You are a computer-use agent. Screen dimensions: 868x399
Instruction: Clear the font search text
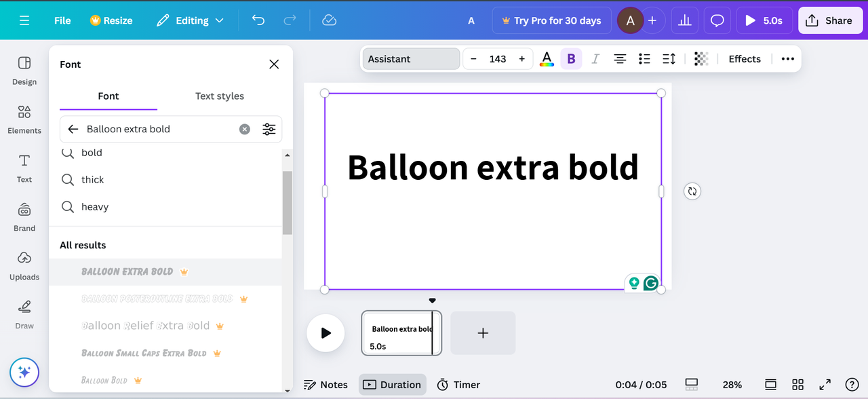click(x=245, y=129)
